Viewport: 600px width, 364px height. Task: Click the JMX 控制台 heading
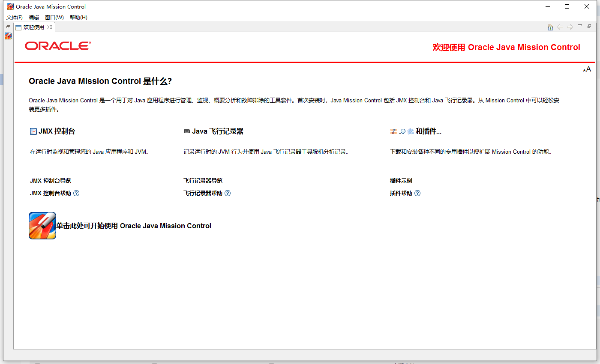point(57,131)
